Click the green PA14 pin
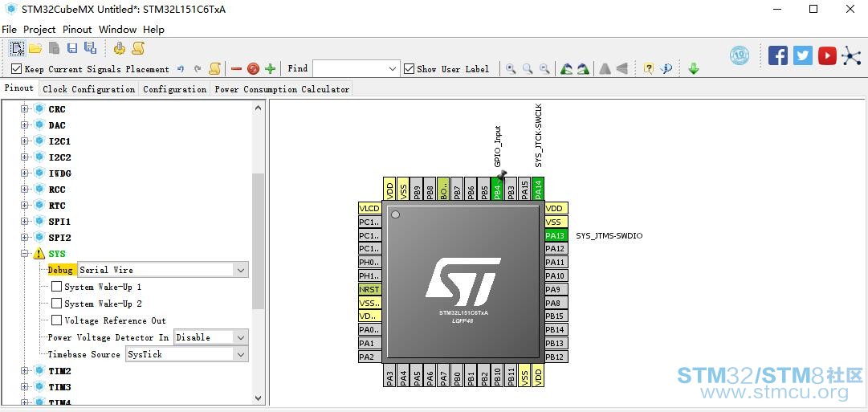 (538, 189)
